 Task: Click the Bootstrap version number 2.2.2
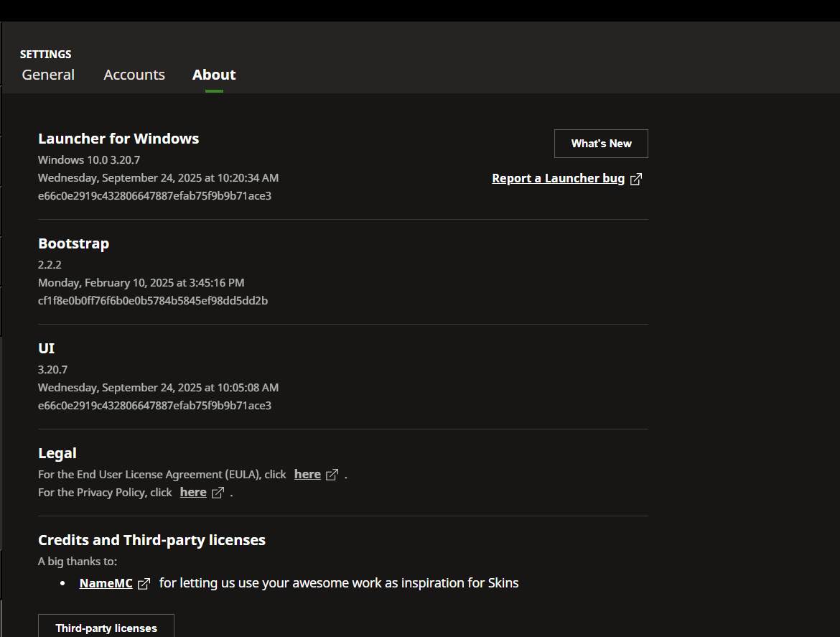click(50, 265)
